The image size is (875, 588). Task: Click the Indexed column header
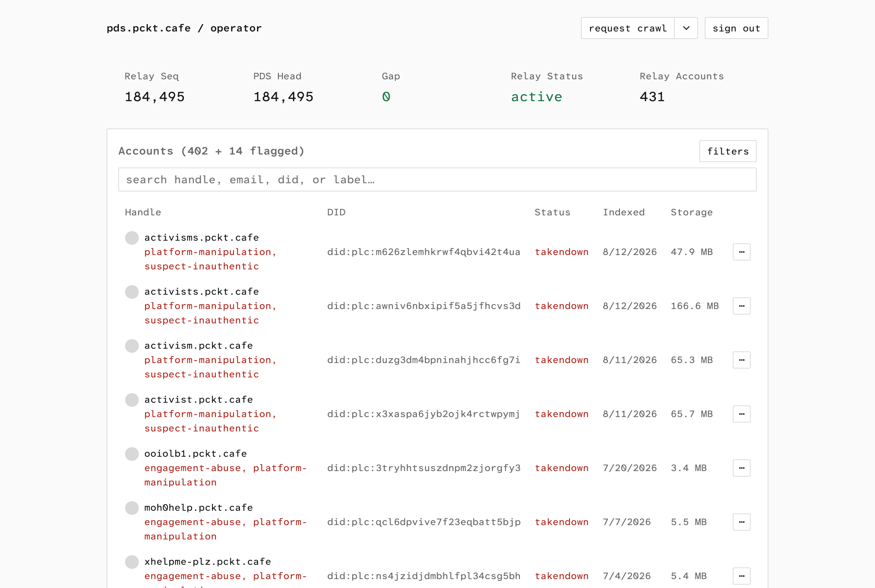(624, 212)
